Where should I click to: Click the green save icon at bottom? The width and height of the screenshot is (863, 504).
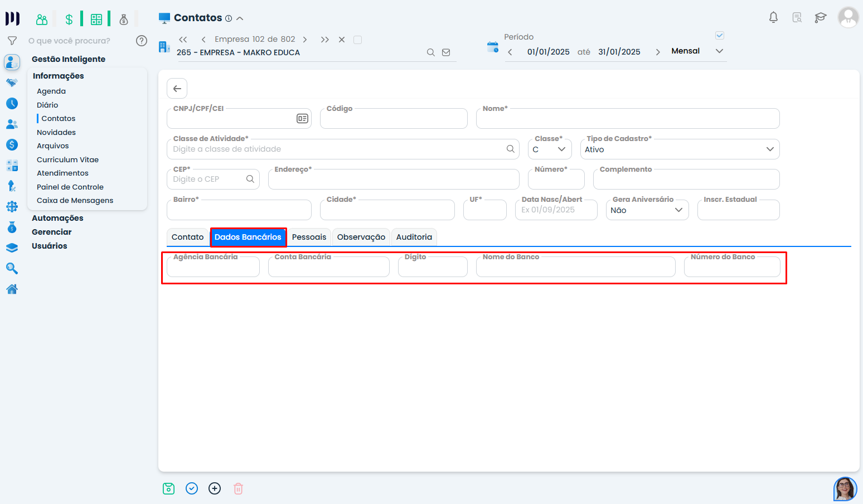168,488
